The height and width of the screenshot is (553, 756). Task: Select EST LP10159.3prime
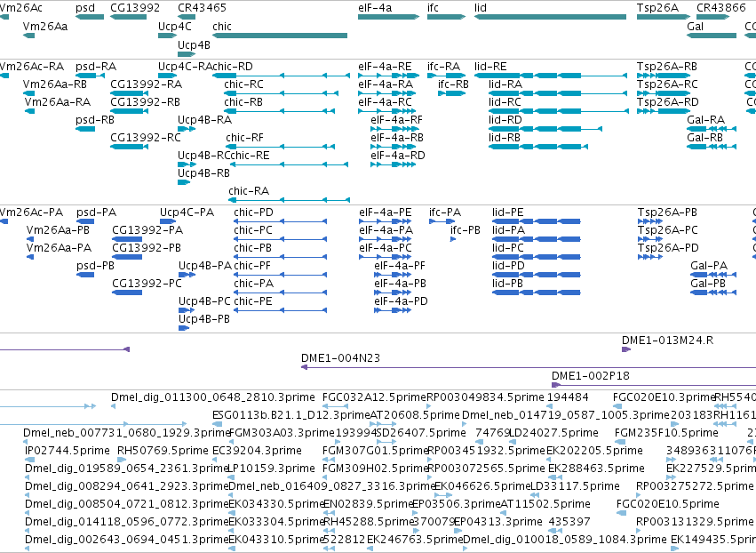click(x=232, y=477)
